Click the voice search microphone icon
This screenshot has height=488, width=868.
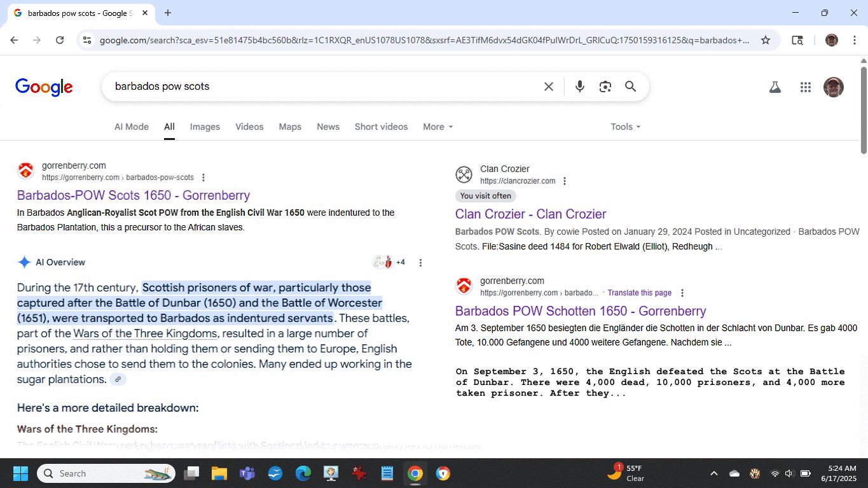click(579, 87)
